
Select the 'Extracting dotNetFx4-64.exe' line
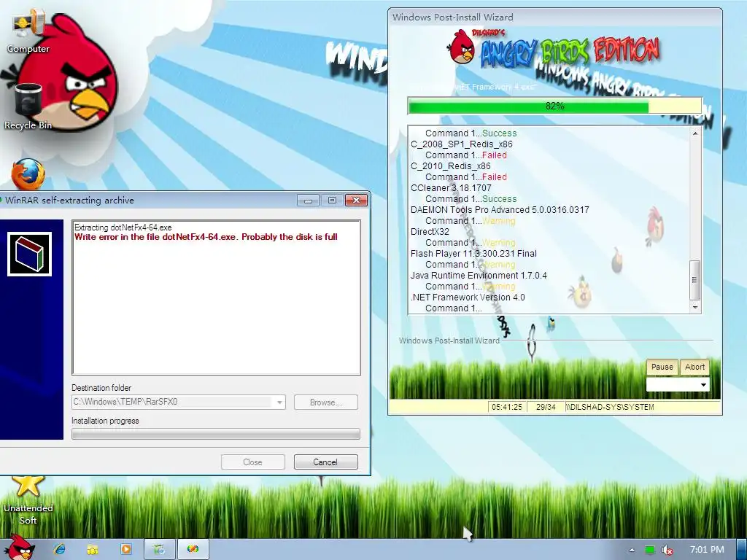pos(123,227)
